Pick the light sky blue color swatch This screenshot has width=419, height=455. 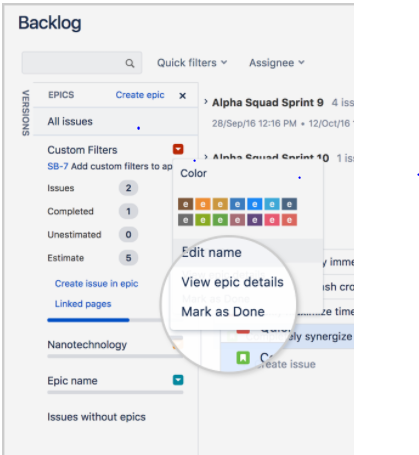pos(272,204)
